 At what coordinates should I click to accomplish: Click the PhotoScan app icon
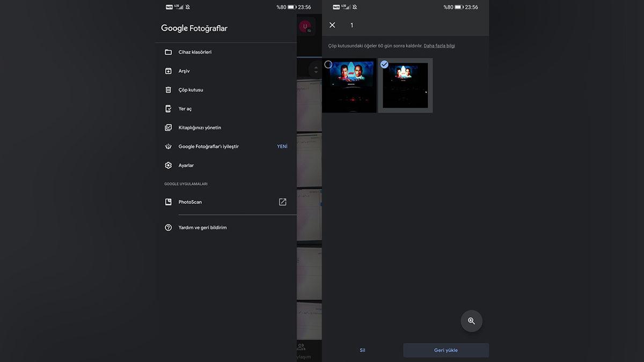tap(168, 202)
